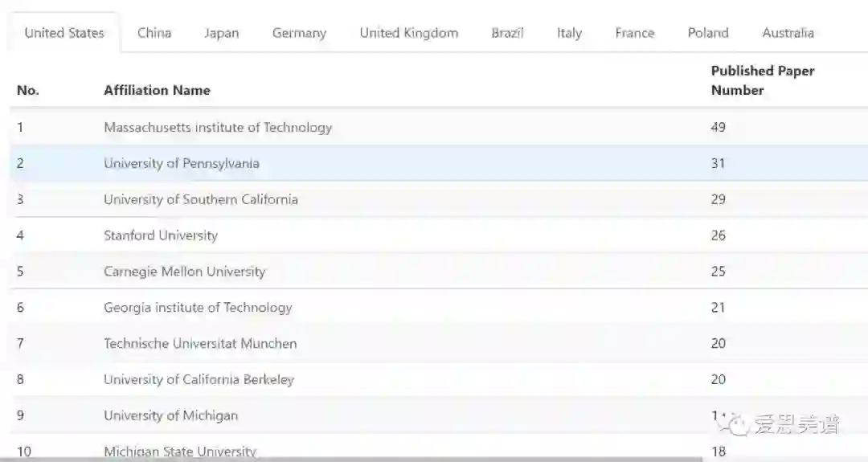Click Carnegie Mellon University in the table
The width and height of the screenshot is (868, 462).
[184, 272]
